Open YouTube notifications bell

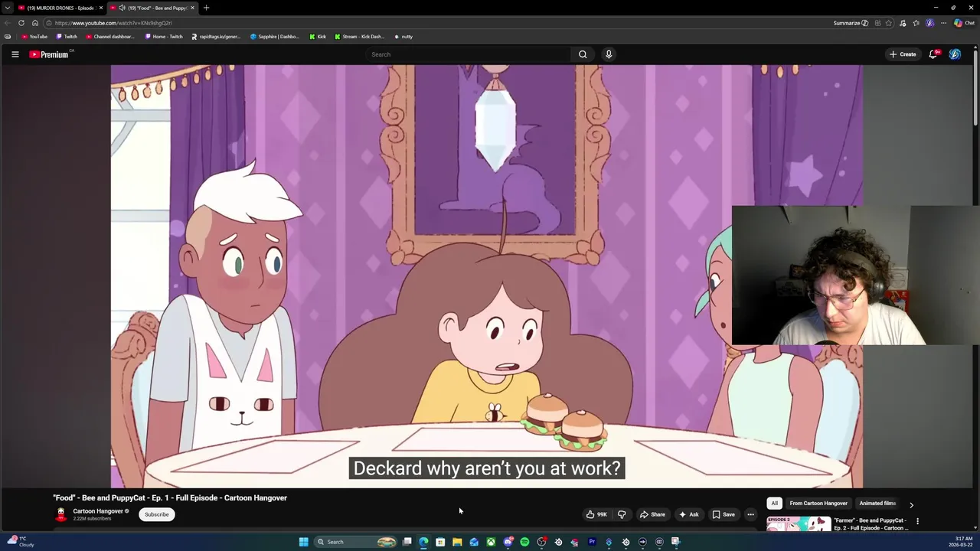(x=933, y=54)
